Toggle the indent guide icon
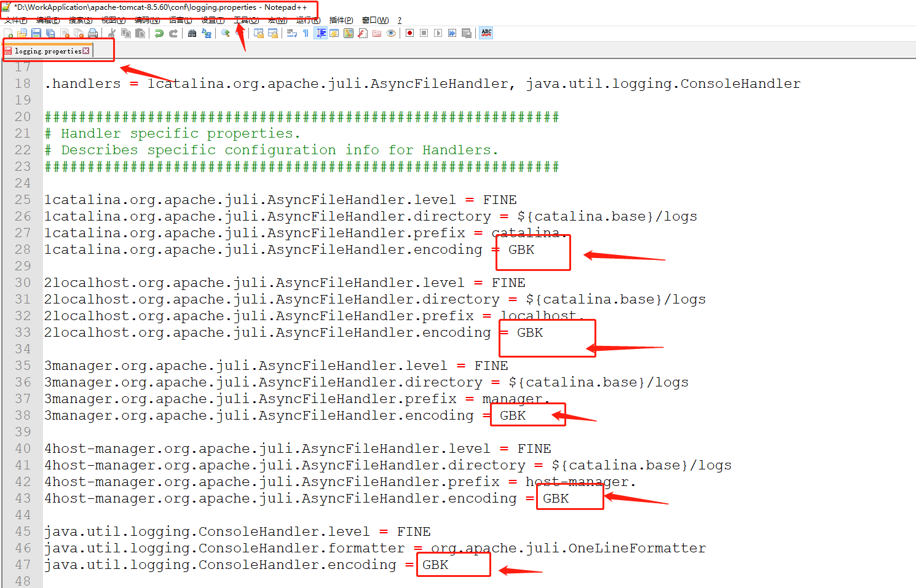This screenshot has height=588, width=916. click(x=320, y=33)
